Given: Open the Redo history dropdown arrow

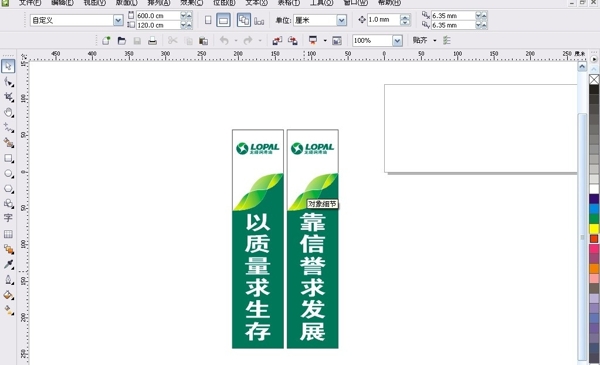Looking at the screenshot, I should pyautogui.click(x=260, y=41).
